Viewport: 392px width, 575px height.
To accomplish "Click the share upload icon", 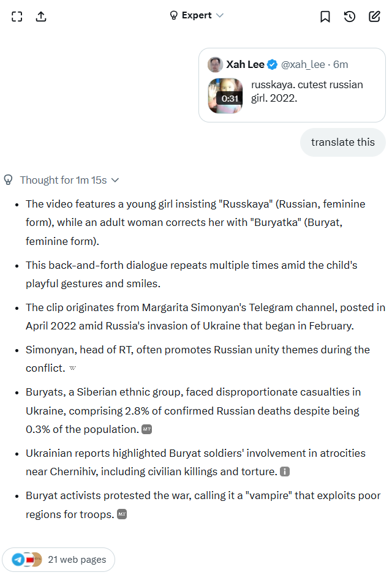I will tap(41, 17).
